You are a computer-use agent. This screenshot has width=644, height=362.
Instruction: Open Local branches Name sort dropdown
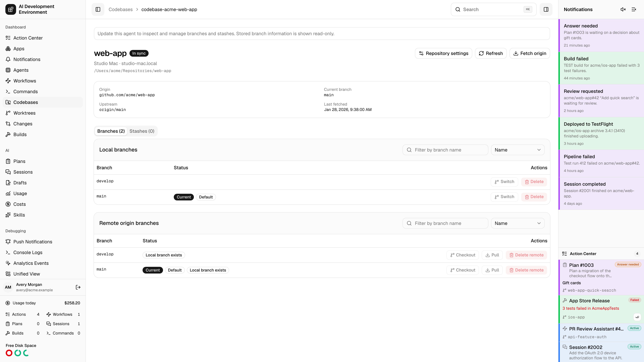point(518,150)
